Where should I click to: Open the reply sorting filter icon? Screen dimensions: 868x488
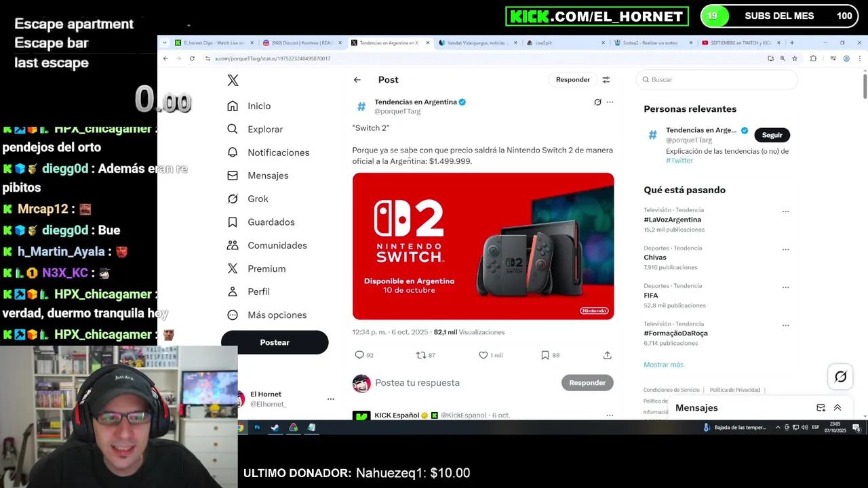(x=606, y=80)
